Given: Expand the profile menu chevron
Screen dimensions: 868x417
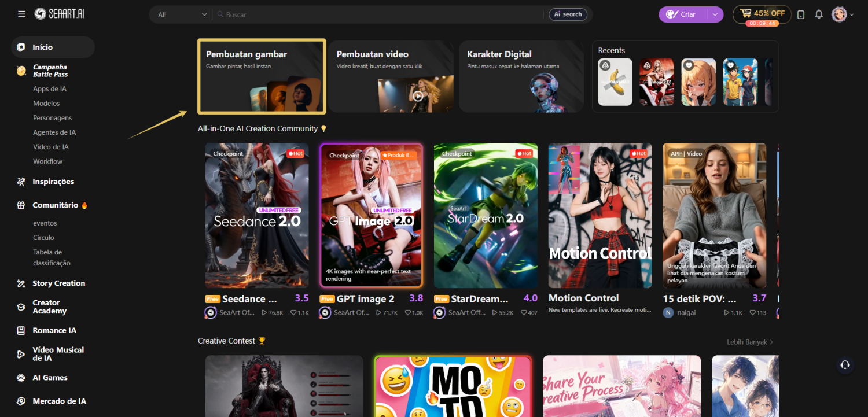Looking at the screenshot, I should pos(852,15).
